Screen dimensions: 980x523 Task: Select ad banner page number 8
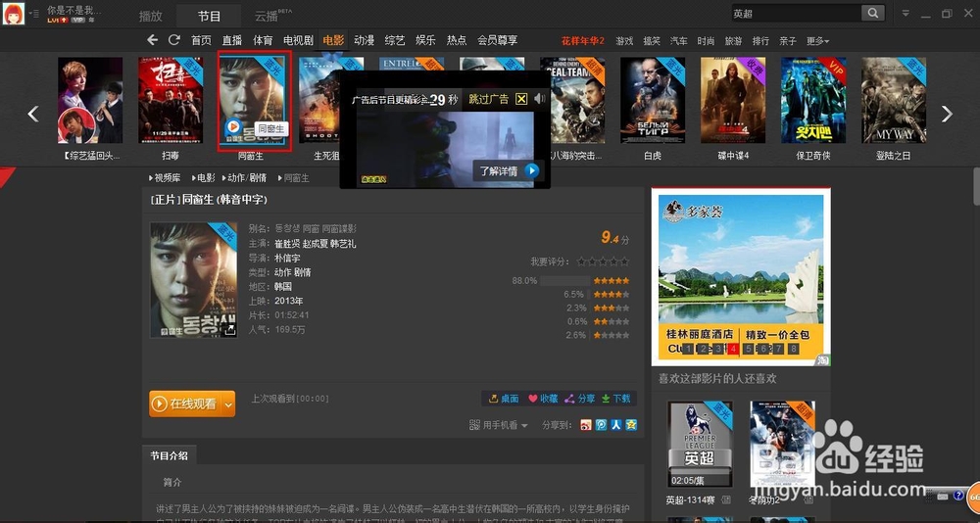tap(793, 349)
